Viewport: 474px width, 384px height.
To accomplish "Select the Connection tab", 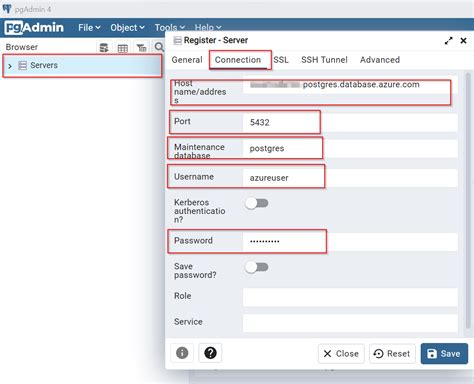I will 238,60.
